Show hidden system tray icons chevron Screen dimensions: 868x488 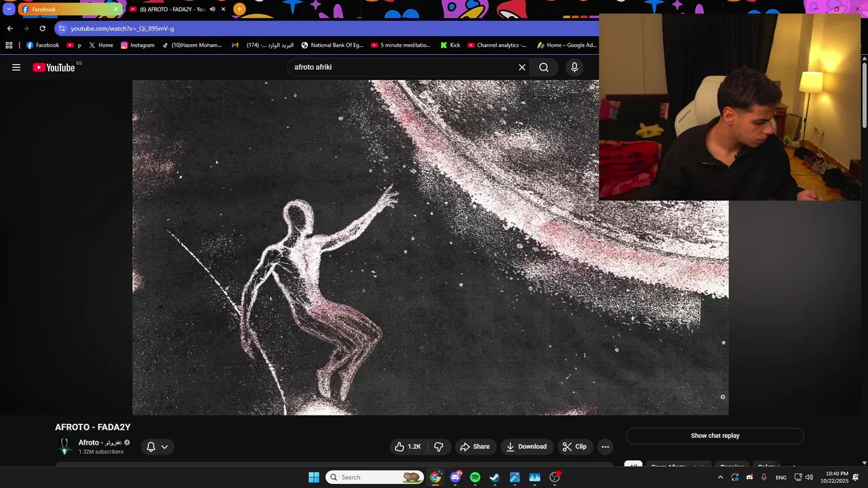click(720, 477)
